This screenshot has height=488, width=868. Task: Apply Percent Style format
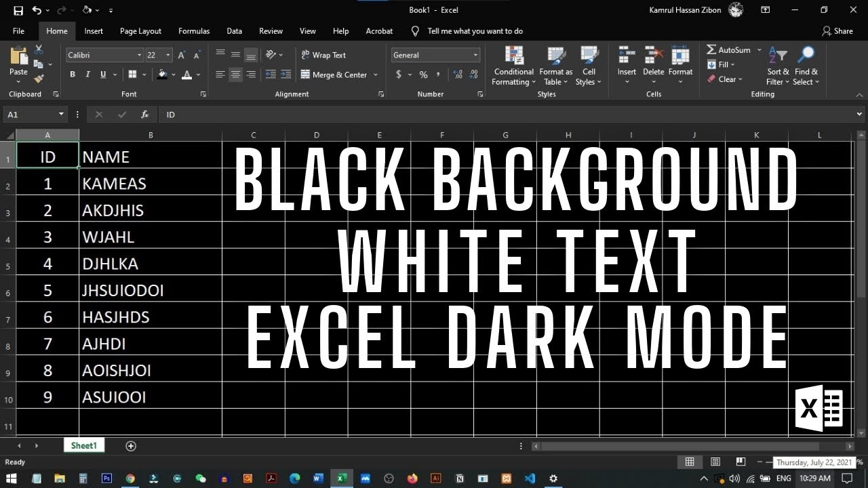click(423, 75)
